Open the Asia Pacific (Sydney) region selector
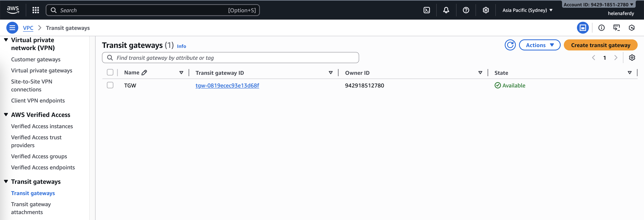 click(x=527, y=10)
